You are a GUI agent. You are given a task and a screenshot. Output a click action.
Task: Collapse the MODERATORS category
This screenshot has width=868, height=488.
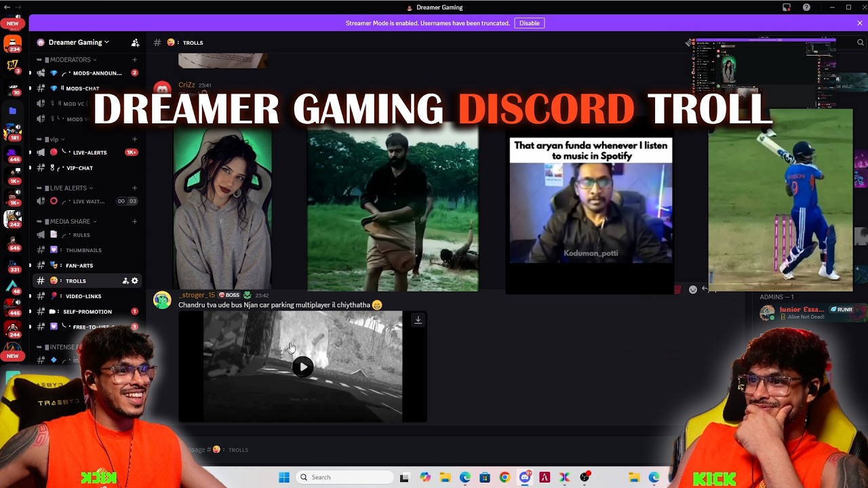point(70,60)
